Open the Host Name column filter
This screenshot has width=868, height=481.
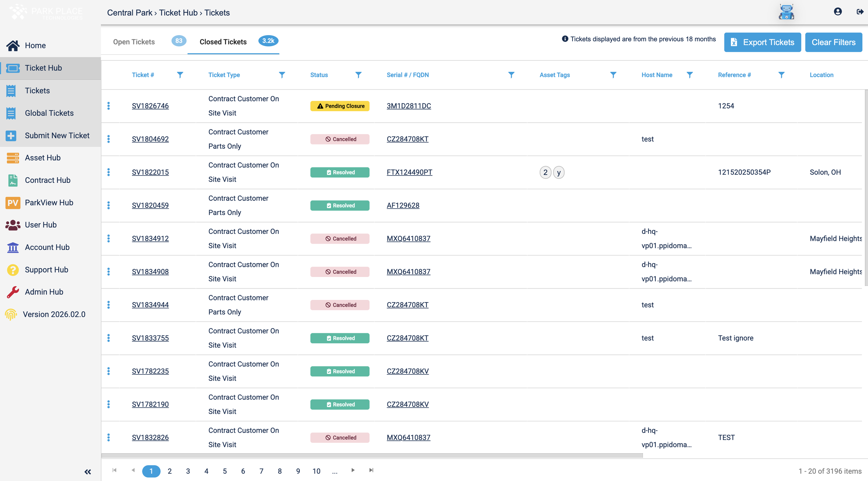click(x=690, y=75)
